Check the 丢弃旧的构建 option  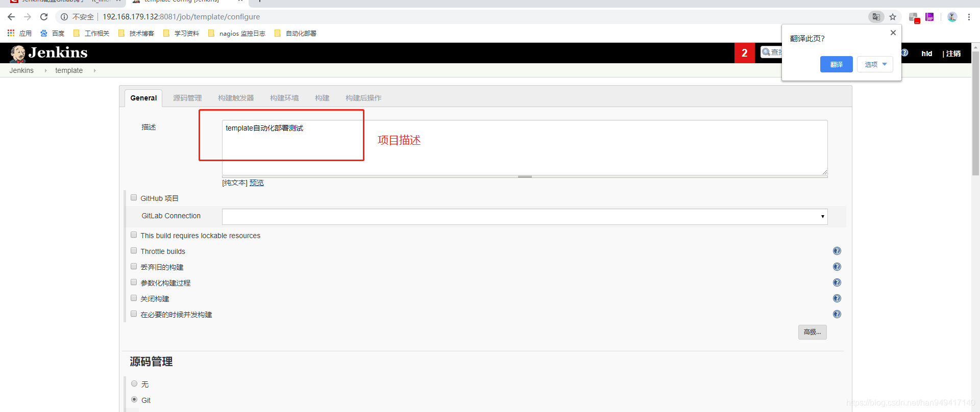[x=134, y=266]
